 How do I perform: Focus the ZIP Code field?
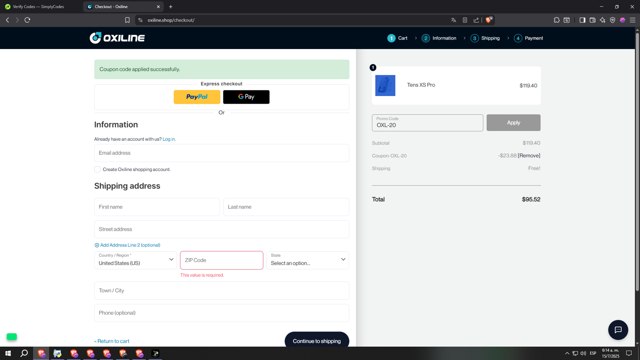point(222,260)
